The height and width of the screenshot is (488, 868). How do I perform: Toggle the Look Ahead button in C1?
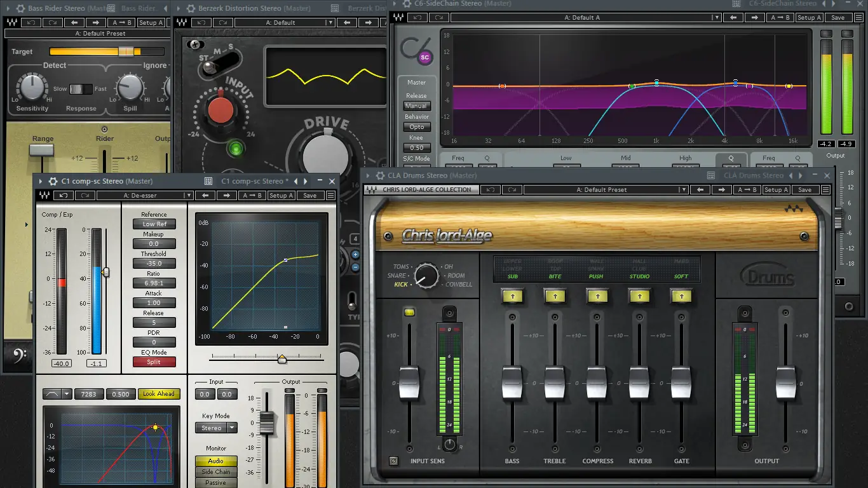159,394
